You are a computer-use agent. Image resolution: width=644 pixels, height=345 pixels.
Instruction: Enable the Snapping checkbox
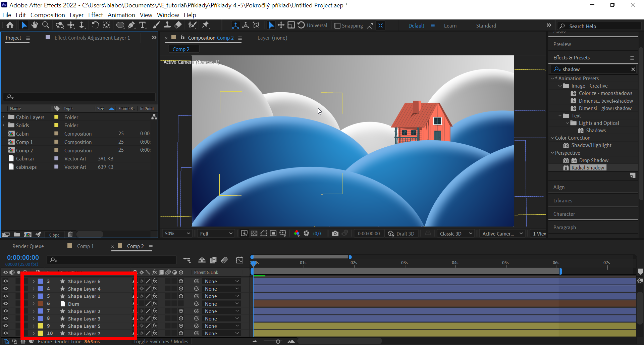point(337,26)
